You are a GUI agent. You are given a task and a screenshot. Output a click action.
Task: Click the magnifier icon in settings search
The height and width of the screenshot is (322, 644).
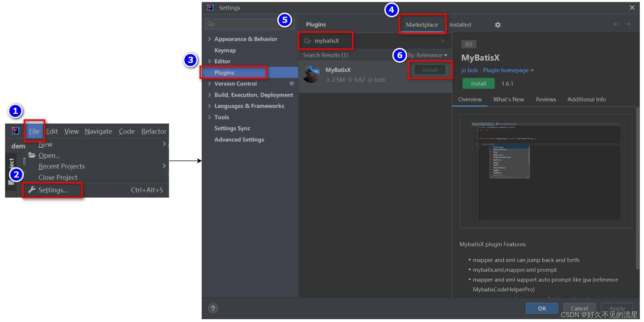(x=211, y=24)
